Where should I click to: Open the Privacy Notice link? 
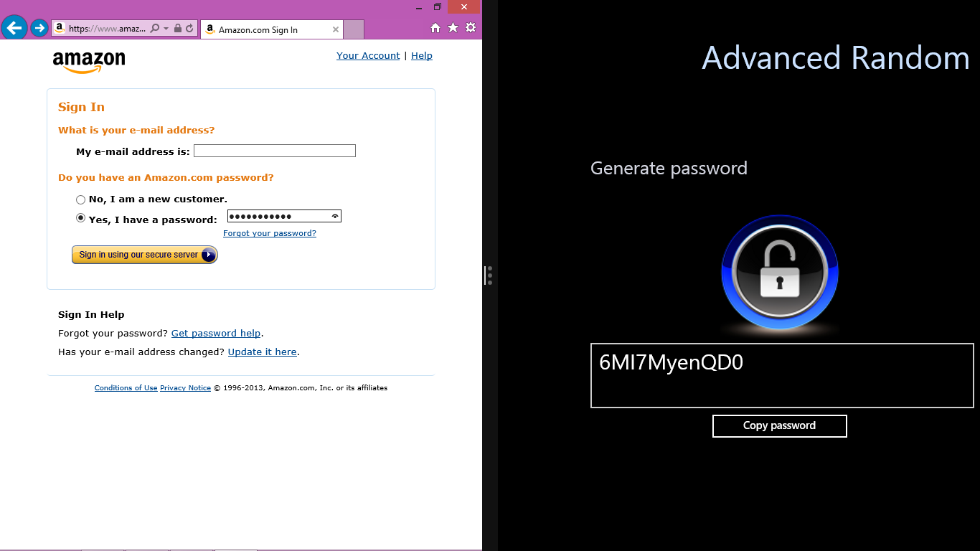click(x=185, y=387)
